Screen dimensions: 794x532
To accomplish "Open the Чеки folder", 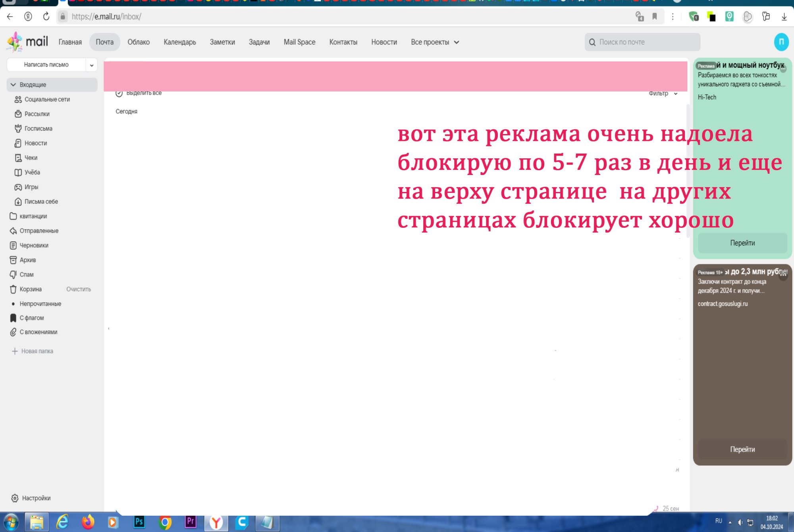I will [x=30, y=157].
